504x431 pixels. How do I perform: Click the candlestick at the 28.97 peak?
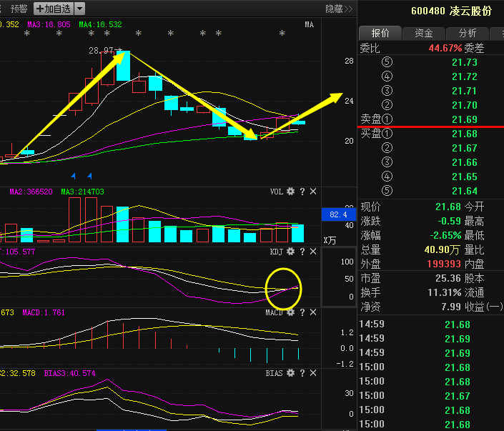pyautogui.click(x=123, y=66)
